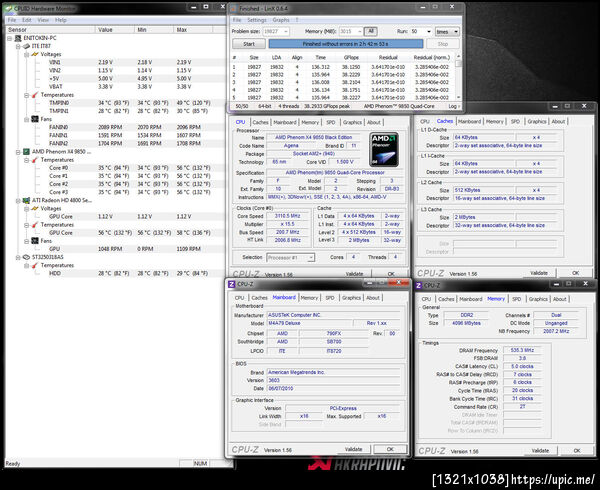
Task: Open Help menu in Hardware Monitor
Action: pyautogui.click(x=60, y=20)
